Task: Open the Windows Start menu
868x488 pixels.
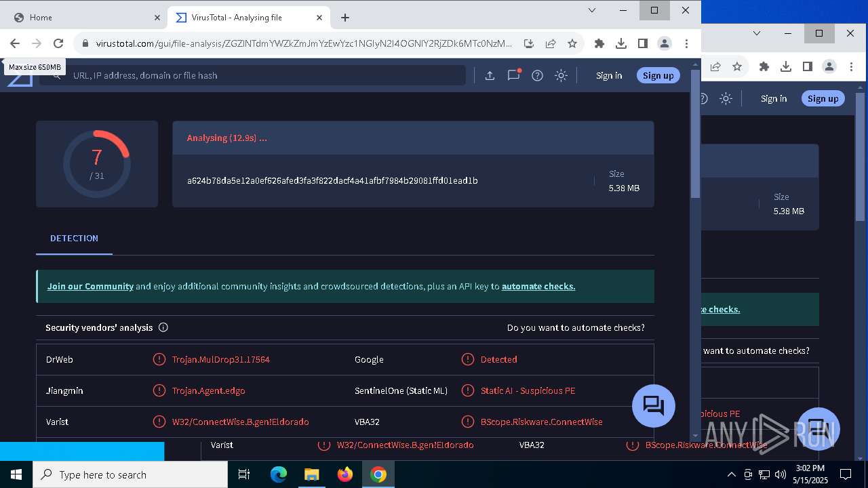Action: pyautogui.click(x=16, y=474)
